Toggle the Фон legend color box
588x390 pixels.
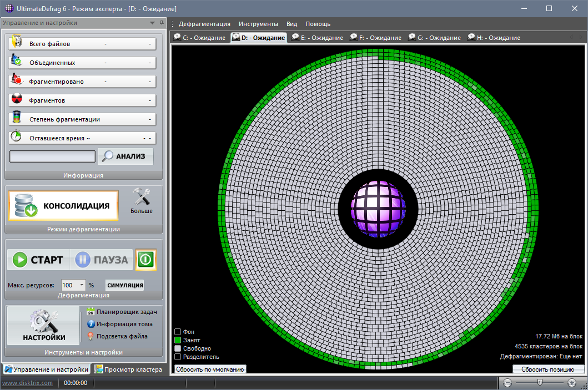pos(178,332)
